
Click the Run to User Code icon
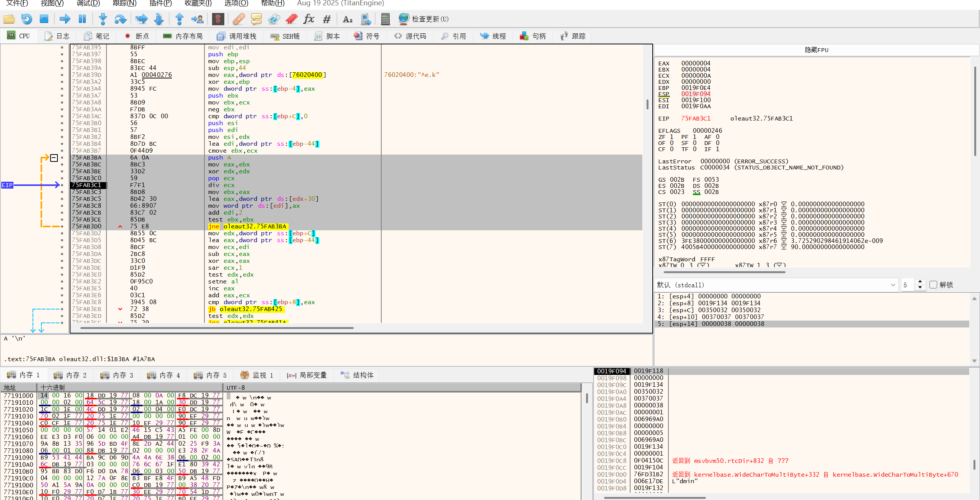point(198,19)
